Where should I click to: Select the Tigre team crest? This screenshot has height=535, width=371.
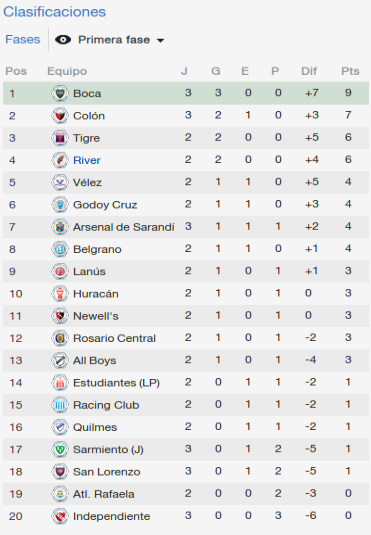[60, 138]
